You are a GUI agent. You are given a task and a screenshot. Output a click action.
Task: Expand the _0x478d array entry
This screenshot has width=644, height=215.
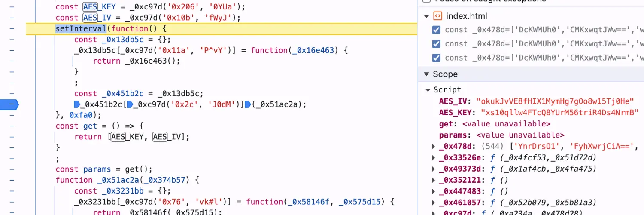434,147
